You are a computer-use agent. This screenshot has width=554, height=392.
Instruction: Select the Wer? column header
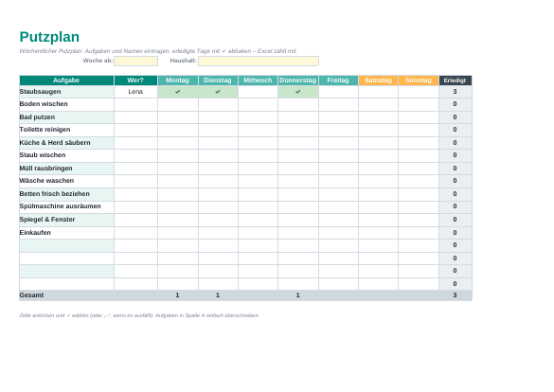pyautogui.click(x=135, y=80)
